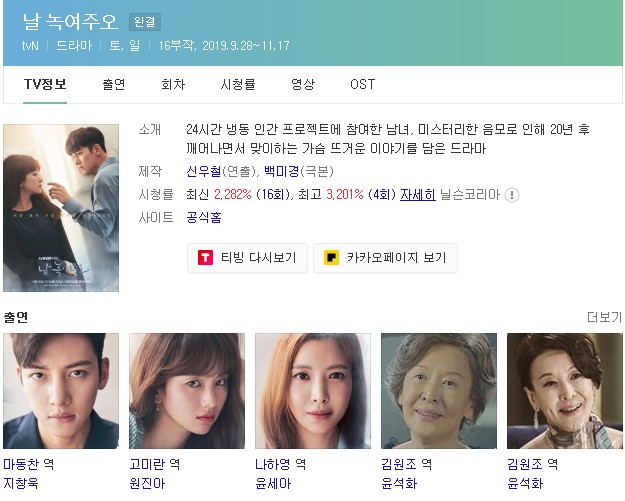Open director 신우철 link

203,171
